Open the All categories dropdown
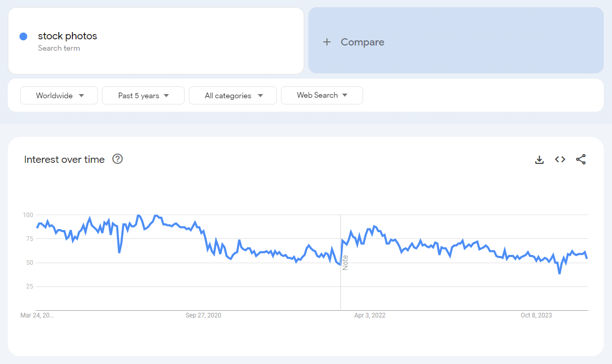The image size is (612, 364). point(233,96)
